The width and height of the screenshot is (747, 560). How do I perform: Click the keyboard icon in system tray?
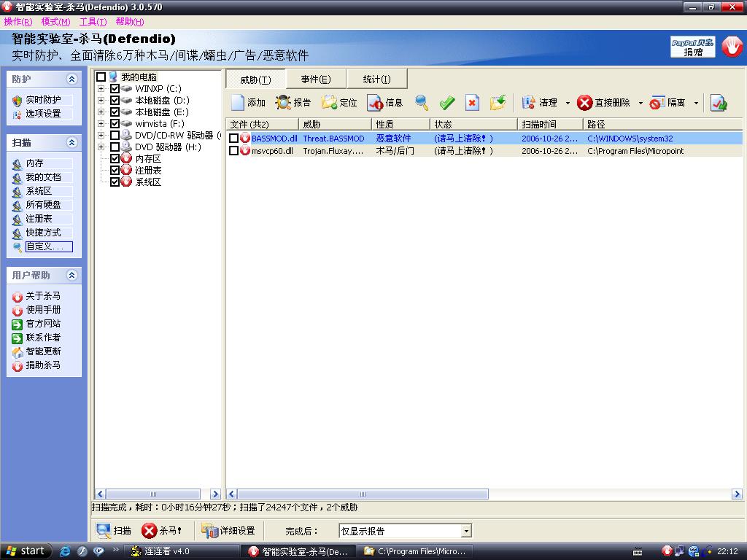point(638,552)
